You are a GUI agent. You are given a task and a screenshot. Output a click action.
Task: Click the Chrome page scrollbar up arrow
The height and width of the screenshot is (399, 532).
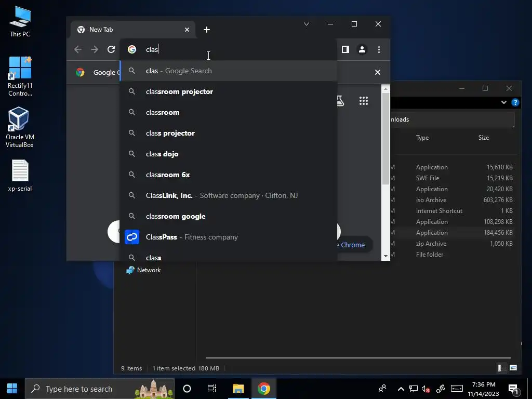click(386, 89)
